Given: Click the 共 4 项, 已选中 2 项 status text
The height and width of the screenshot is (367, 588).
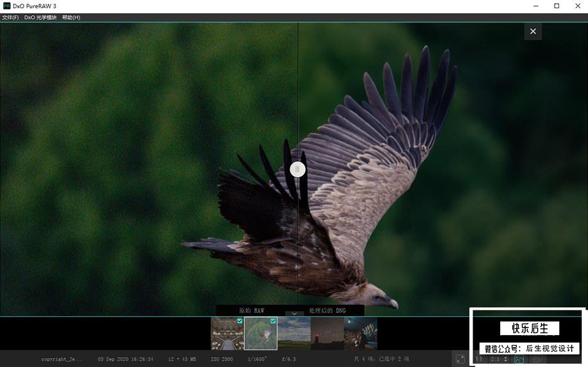Looking at the screenshot, I should click(382, 359).
